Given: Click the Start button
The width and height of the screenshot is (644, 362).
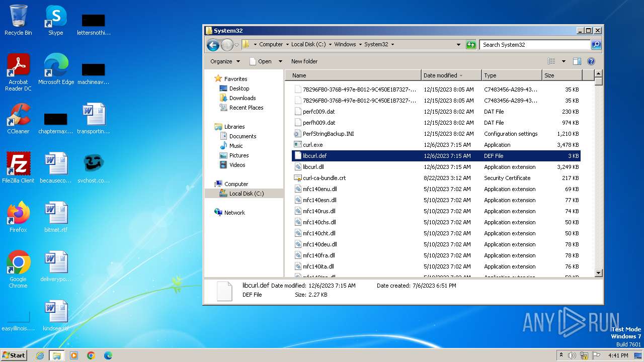Looking at the screenshot, I should point(14,355).
